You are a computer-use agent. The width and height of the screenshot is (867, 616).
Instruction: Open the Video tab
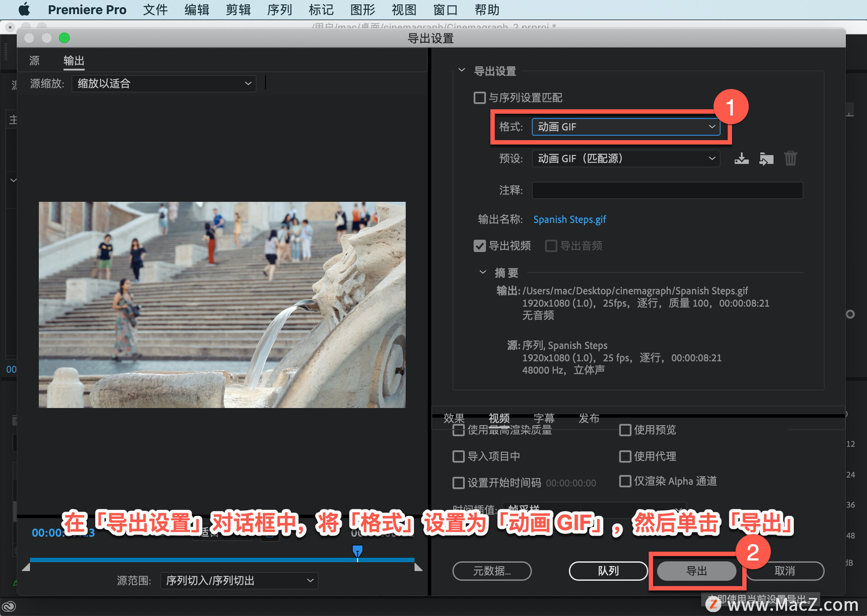click(x=499, y=418)
